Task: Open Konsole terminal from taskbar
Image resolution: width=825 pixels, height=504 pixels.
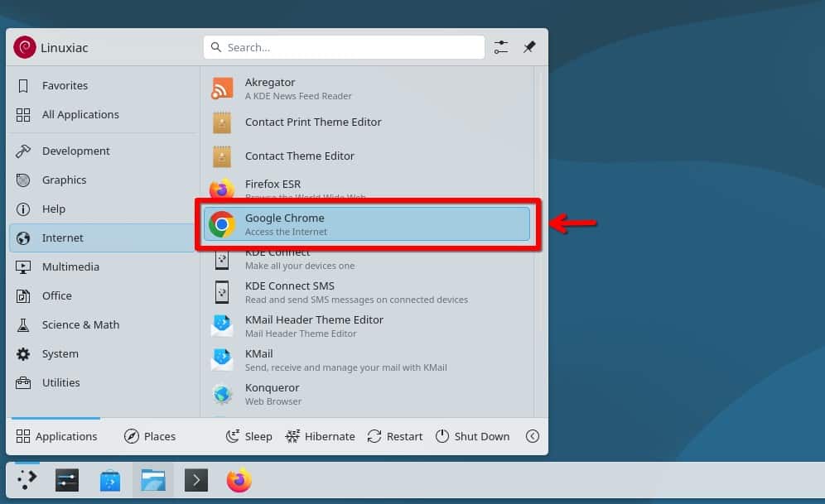Action: (196, 480)
